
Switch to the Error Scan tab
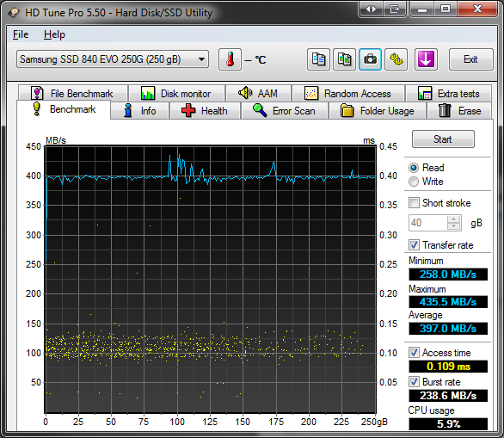pyautogui.click(x=284, y=111)
